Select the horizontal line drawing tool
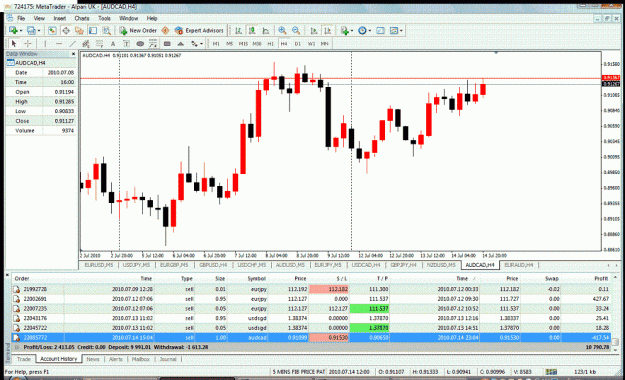The height and width of the screenshot is (380, 625). point(59,43)
